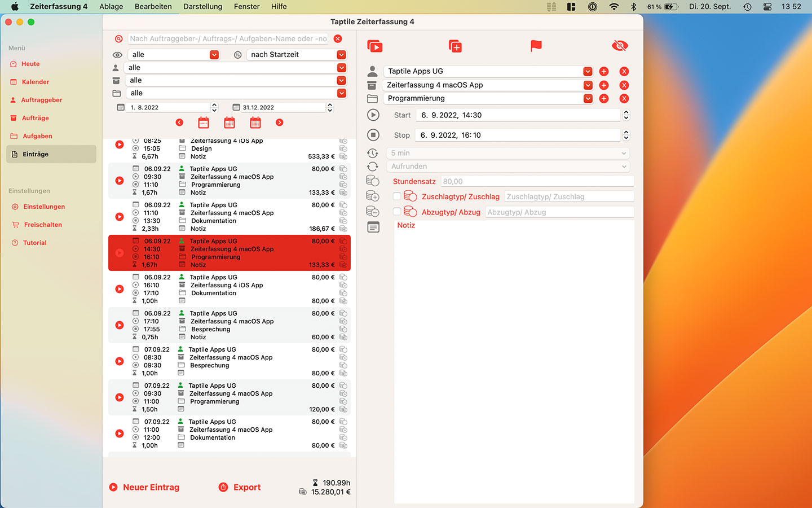
Task: Add a new client next to Taptile Apps UG
Action: pos(604,72)
